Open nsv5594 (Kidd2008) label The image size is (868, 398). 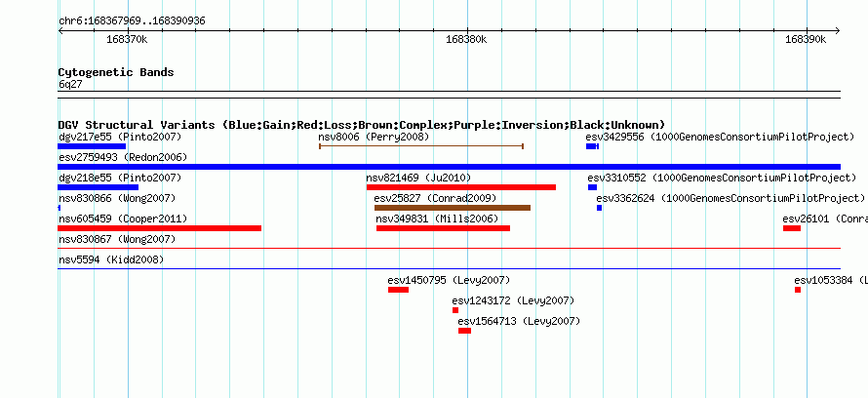point(111,259)
